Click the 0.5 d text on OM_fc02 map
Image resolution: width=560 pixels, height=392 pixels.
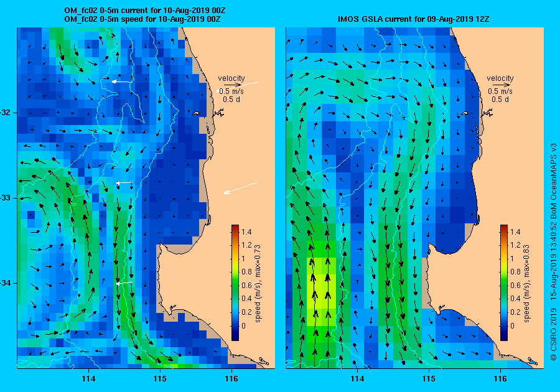(231, 100)
